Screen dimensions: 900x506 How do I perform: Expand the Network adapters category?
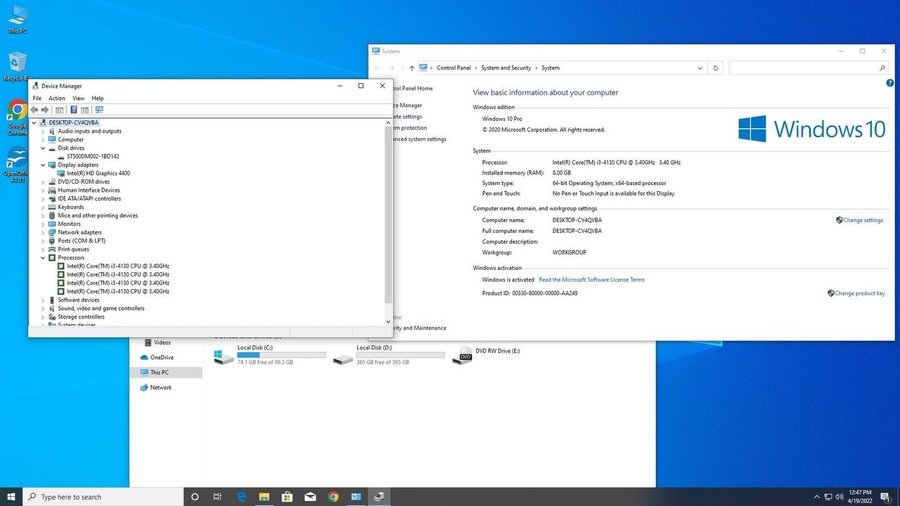(x=43, y=232)
